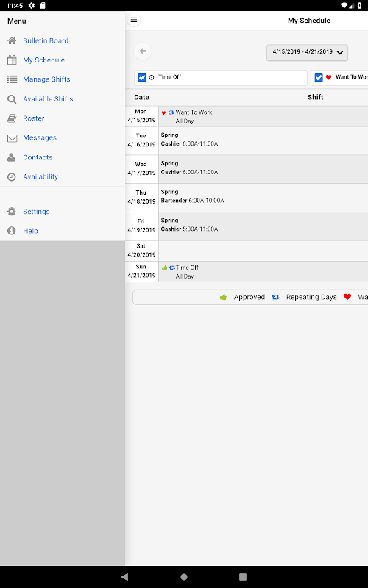Click the Mon 4/15/2019 date cell
Screen dimensions: 368x588
coord(141,116)
